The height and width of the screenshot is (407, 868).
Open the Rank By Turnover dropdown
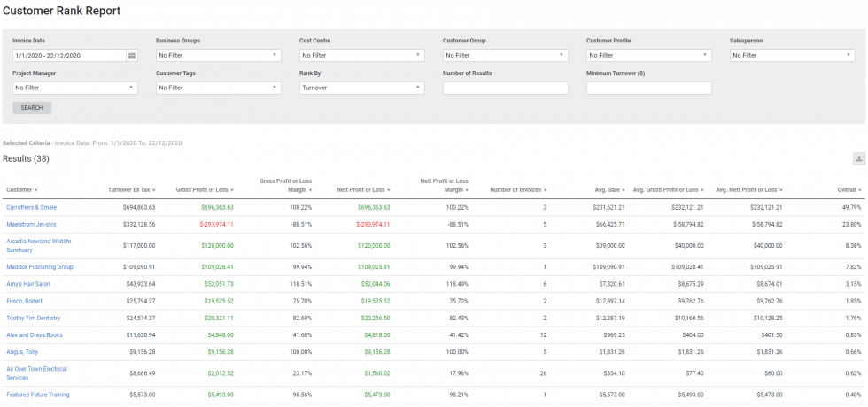[361, 88]
